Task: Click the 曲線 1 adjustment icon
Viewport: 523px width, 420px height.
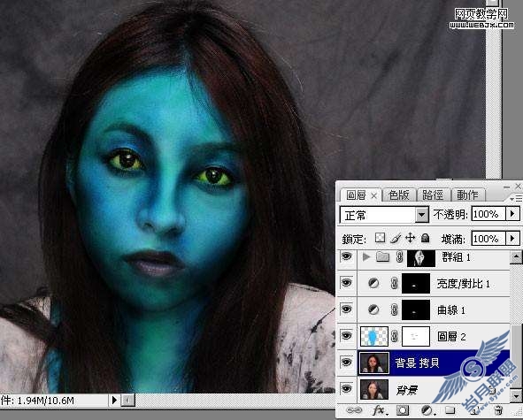Action: coord(373,309)
